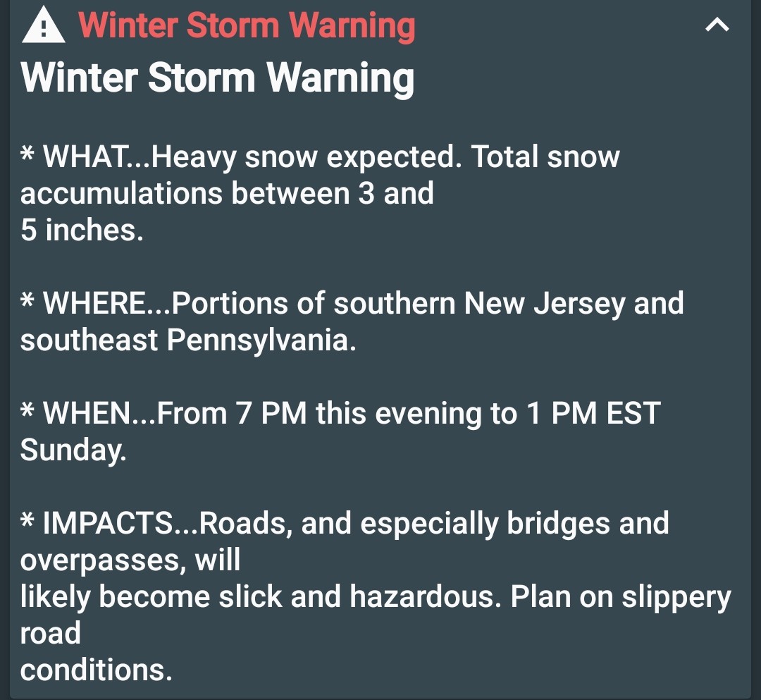This screenshot has height=700, width=761.
Task: Tap the '5 inches.' text line
Action: [x=82, y=230]
